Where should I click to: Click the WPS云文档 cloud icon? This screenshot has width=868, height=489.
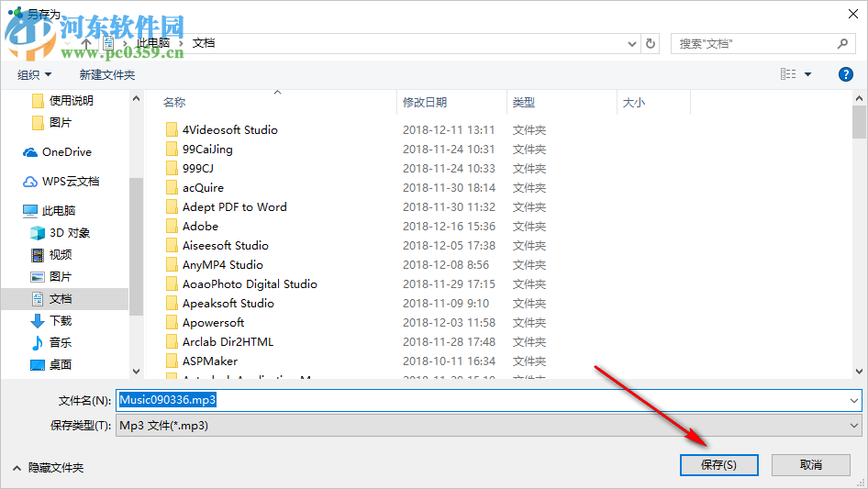pyautogui.click(x=30, y=181)
